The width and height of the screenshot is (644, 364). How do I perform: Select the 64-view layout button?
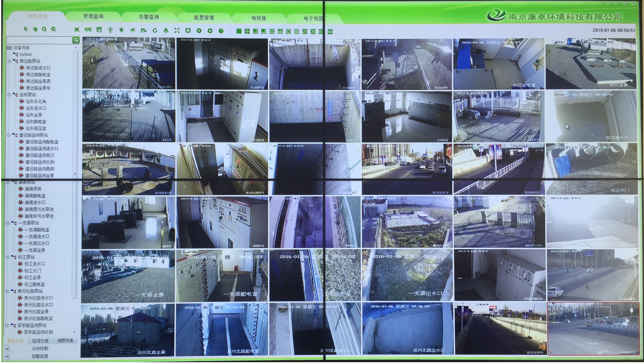[330, 32]
